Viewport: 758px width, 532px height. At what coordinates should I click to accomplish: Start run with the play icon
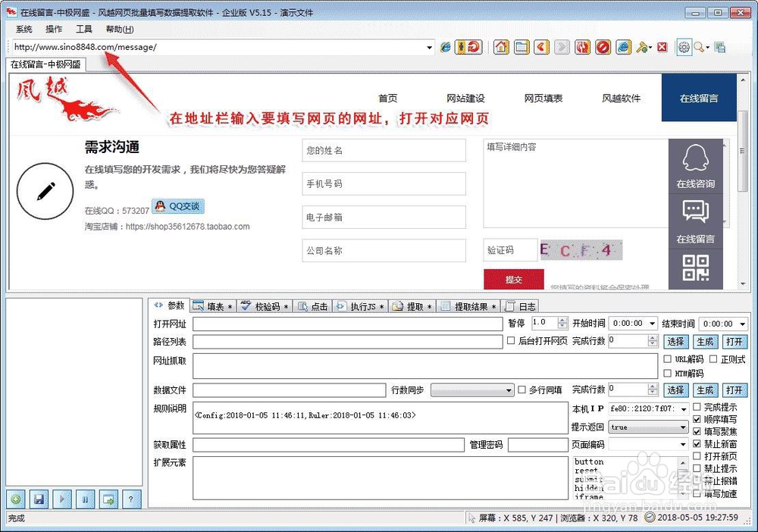click(x=62, y=499)
